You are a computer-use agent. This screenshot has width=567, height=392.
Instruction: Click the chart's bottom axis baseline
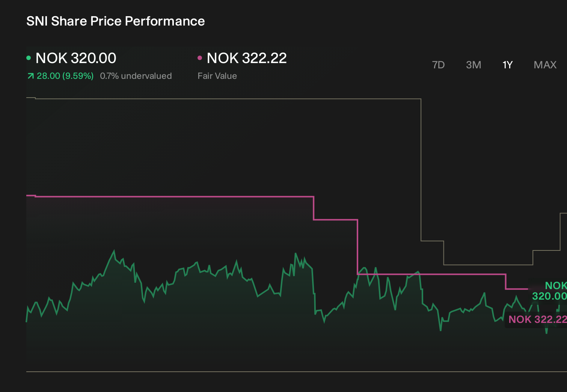click(297, 372)
